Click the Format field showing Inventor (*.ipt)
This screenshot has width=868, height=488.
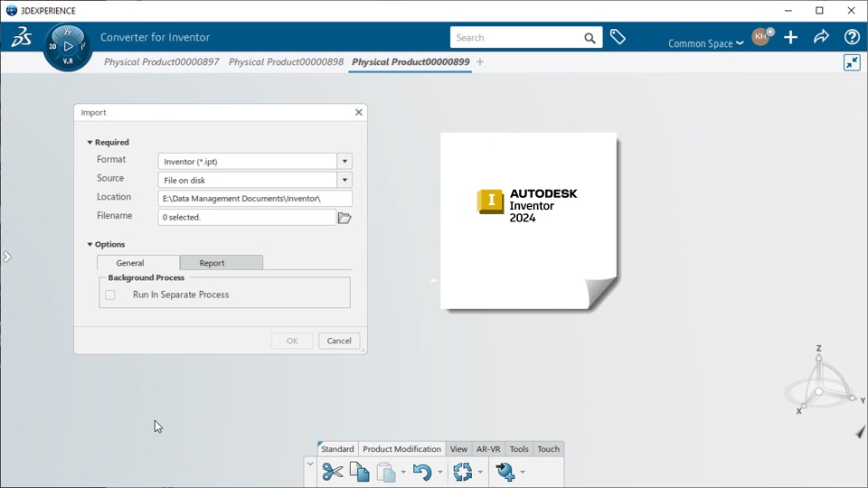pos(248,162)
